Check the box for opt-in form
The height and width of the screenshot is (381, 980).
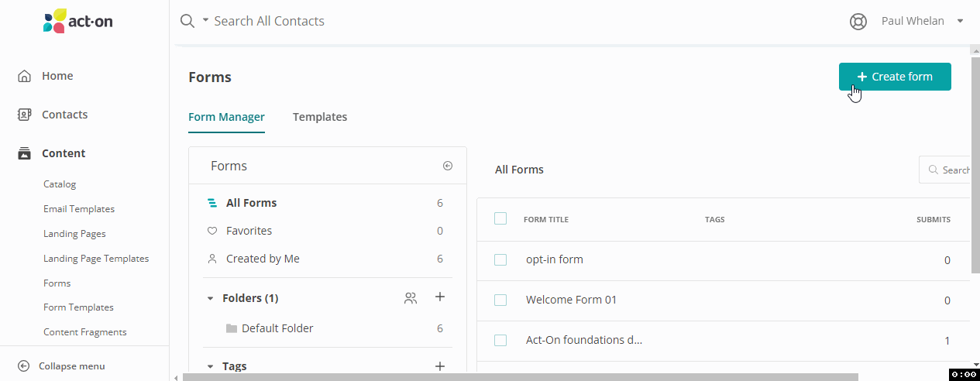(x=500, y=259)
